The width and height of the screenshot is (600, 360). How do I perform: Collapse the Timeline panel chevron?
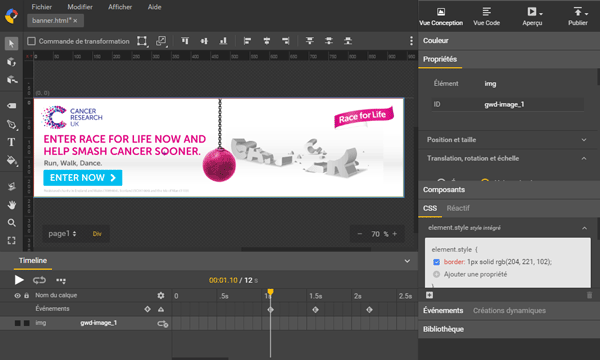click(407, 261)
